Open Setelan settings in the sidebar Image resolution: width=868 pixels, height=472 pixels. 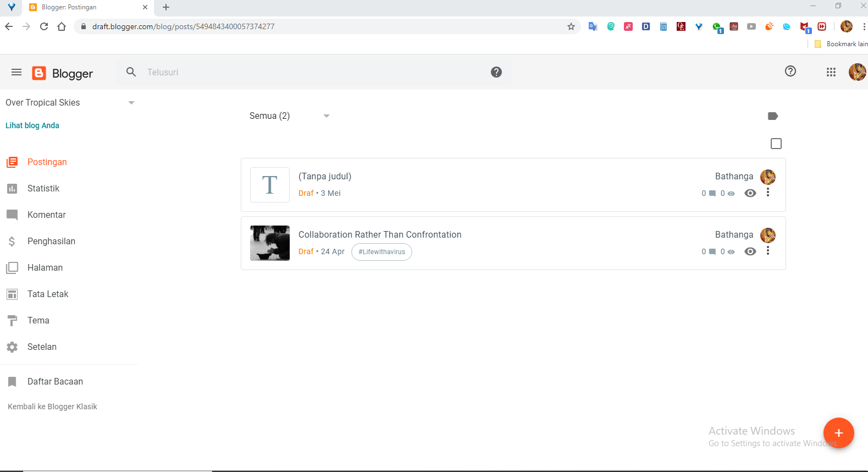(x=42, y=347)
